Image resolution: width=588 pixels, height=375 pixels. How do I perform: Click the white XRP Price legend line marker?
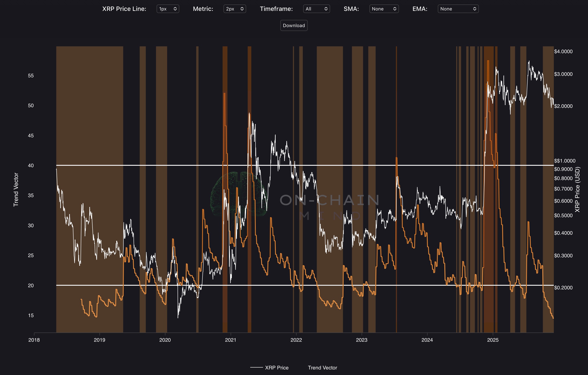point(256,368)
